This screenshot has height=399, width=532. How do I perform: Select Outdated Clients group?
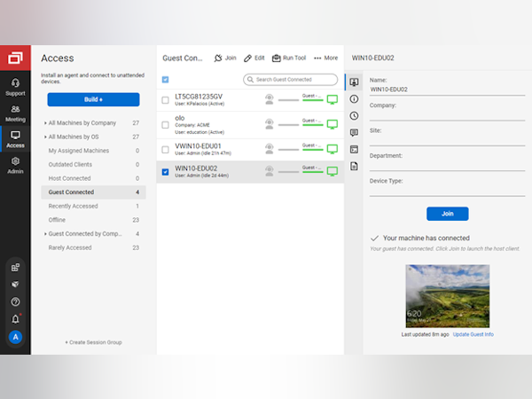coord(93,165)
